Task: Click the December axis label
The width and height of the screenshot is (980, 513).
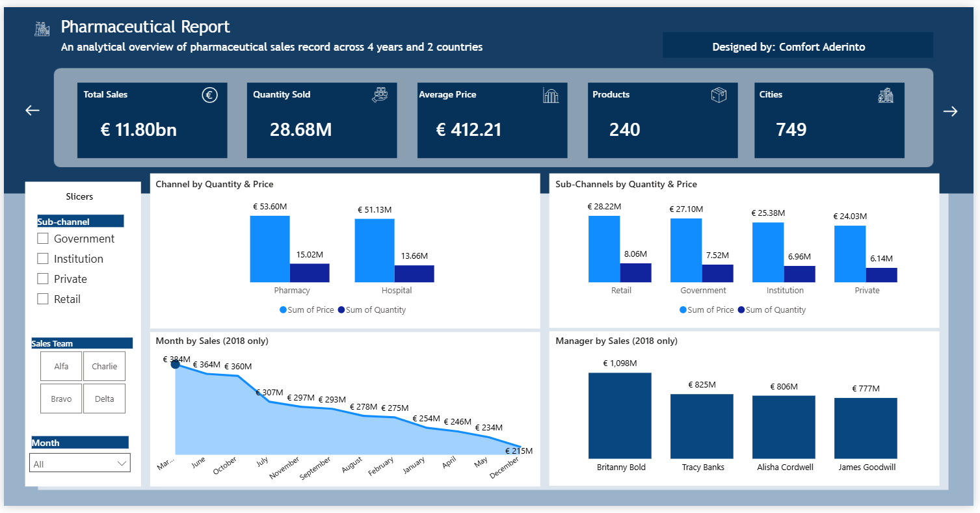Action: click(x=505, y=467)
